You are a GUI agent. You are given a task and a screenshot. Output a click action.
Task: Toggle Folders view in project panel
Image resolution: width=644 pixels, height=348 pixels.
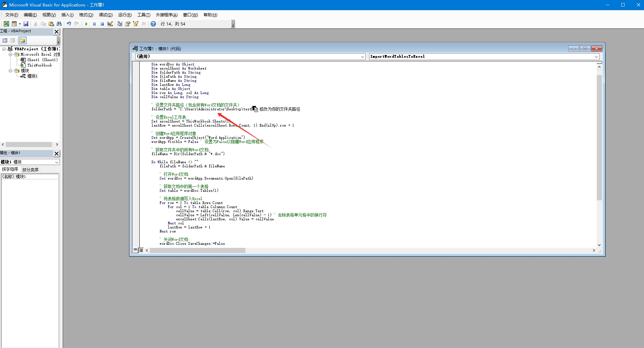pyautogui.click(x=22, y=40)
